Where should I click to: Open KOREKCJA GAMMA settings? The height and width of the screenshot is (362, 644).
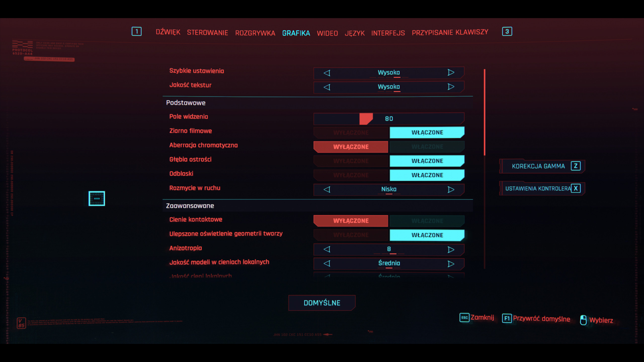(541, 166)
